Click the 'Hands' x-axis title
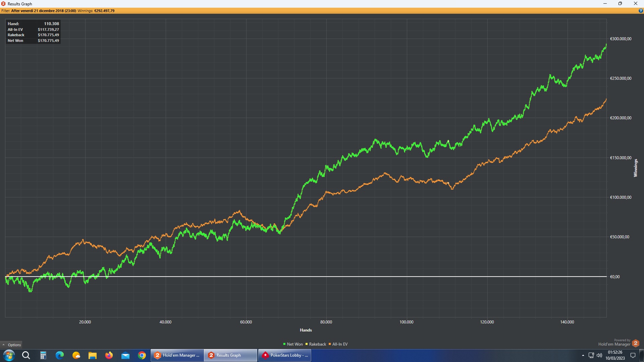Screen dimensions: 644x362 [x=306, y=330]
